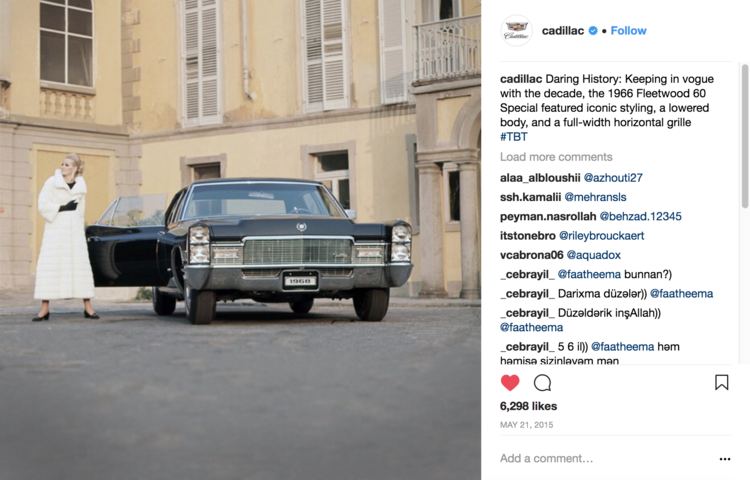Click the Cadillac car photo
Screen dimensions: 750x480
(x=241, y=240)
